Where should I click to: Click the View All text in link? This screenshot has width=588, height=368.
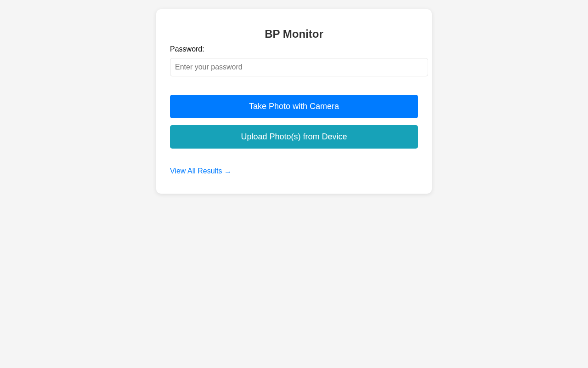click(x=183, y=171)
